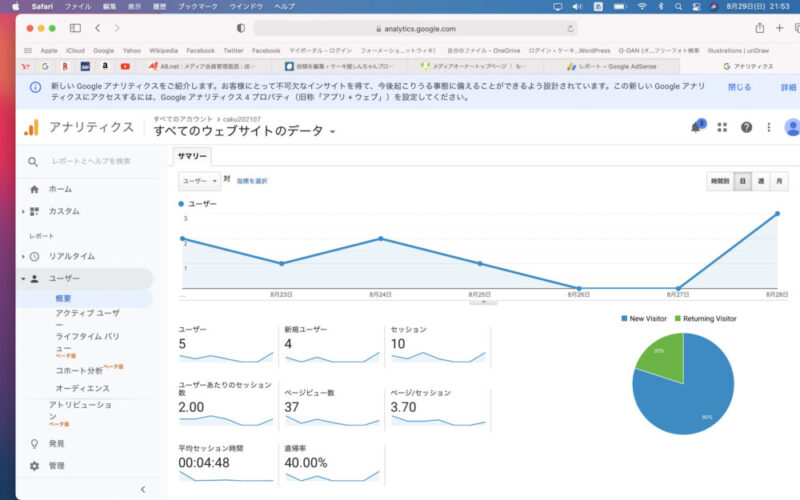The height and width of the screenshot is (500, 800).
Task: Click Safari's forward arrow
Action: [117, 28]
